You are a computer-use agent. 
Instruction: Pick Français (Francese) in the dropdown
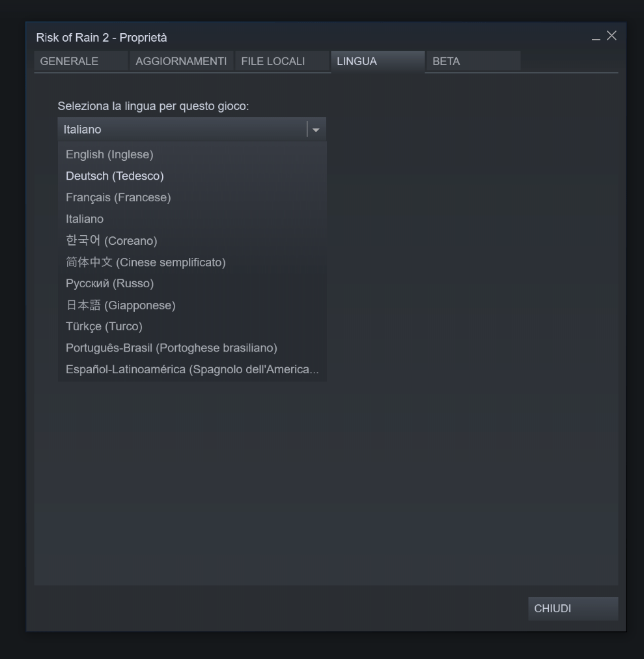tap(192, 197)
